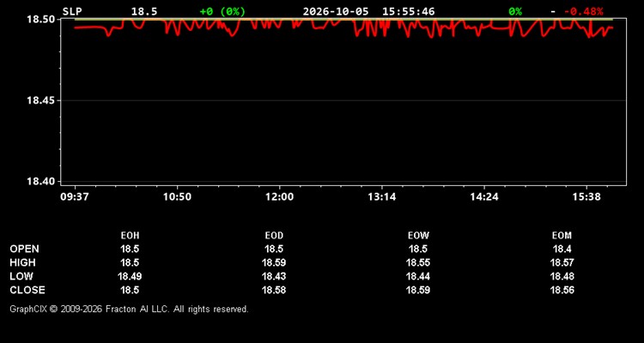The height and width of the screenshot is (343, 644).
Task: Click the OPEN row label
Action: click(x=25, y=249)
